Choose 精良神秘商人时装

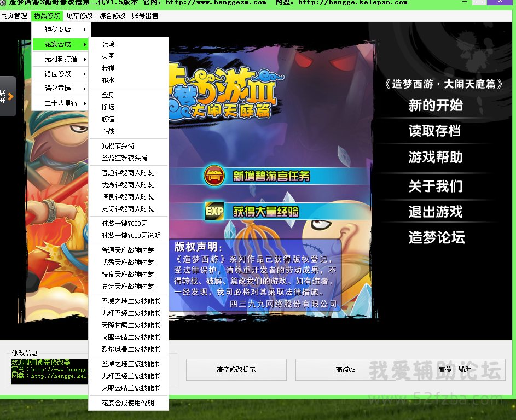(x=129, y=197)
